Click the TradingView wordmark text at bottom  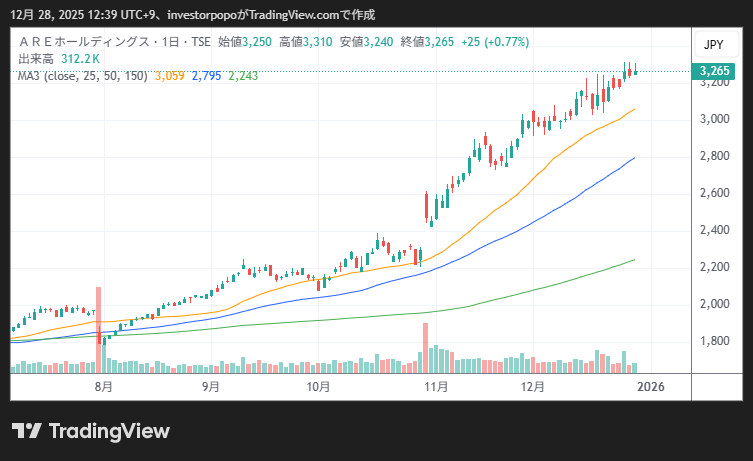pyautogui.click(x=109, y=431)
